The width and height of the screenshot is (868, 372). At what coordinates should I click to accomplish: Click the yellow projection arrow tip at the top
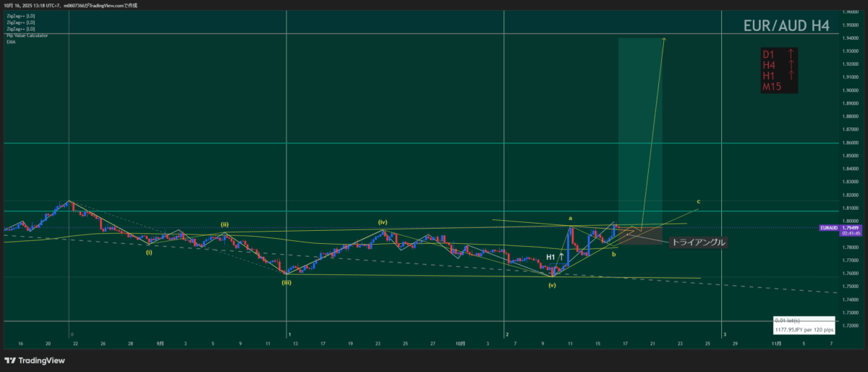(x=664, y=39)
